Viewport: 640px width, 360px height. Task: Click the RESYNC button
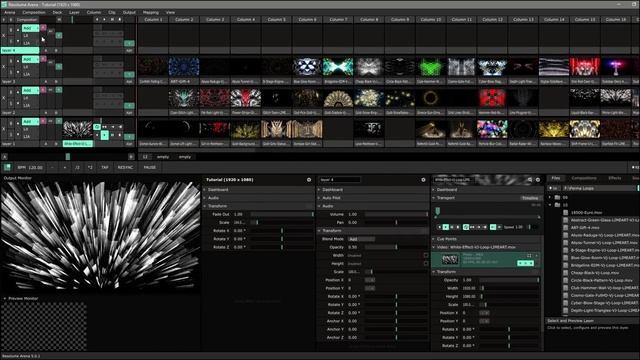pos(125,167)
